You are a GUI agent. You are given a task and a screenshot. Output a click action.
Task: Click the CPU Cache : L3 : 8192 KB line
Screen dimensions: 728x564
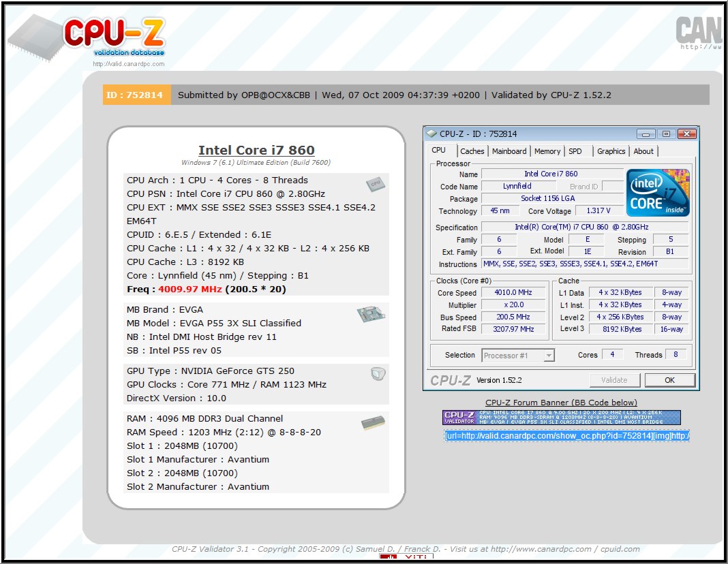click(185, 262)
